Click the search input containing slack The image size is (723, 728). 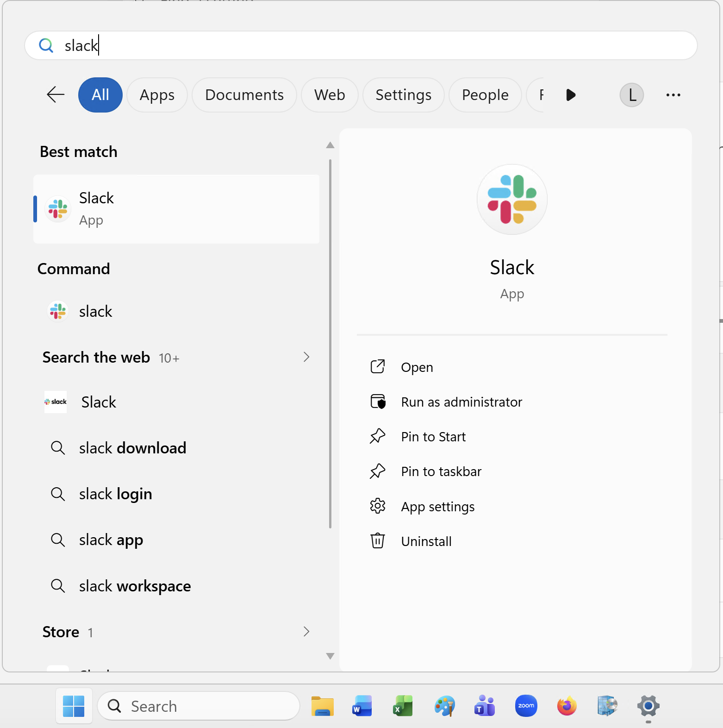coord(361,45)
